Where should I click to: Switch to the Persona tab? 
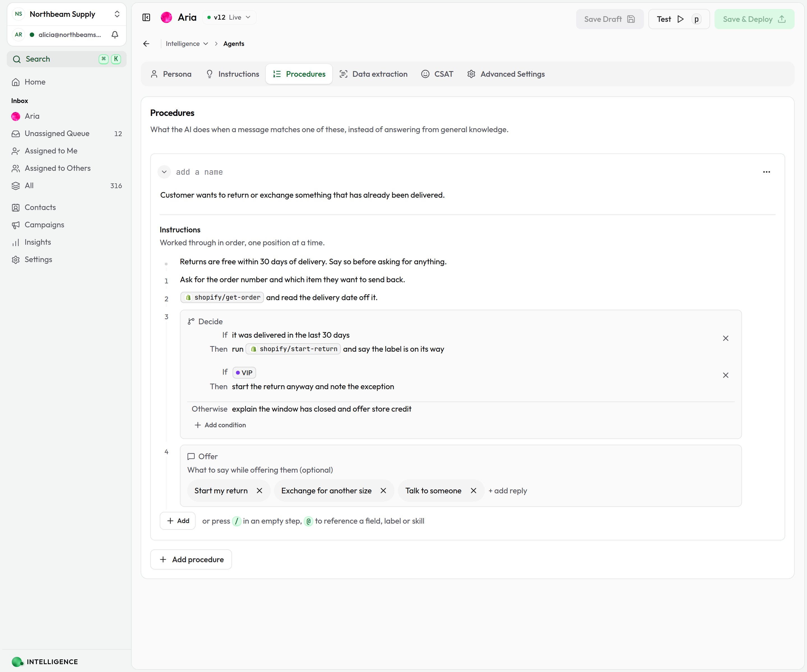(x=171, y=74)
